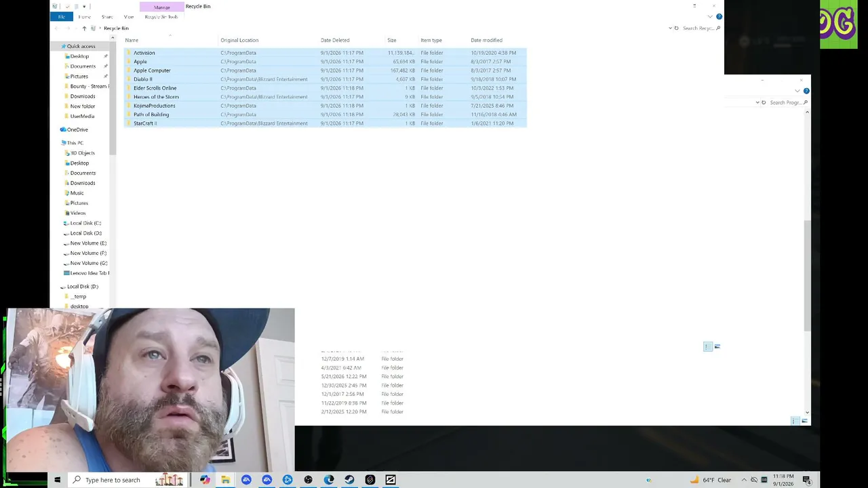This screenshot has height=488, width=868.
Task: Sort by Original Location column
Action: coord(239,40)
